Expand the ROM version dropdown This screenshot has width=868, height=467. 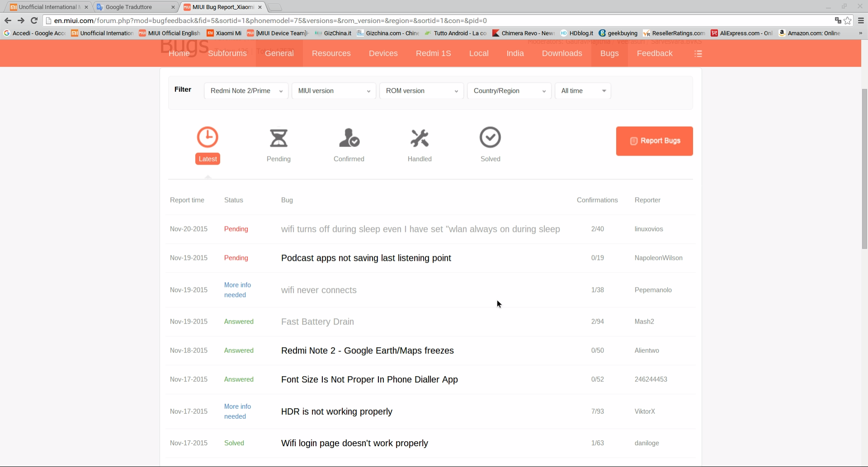(x=421, y=91)
